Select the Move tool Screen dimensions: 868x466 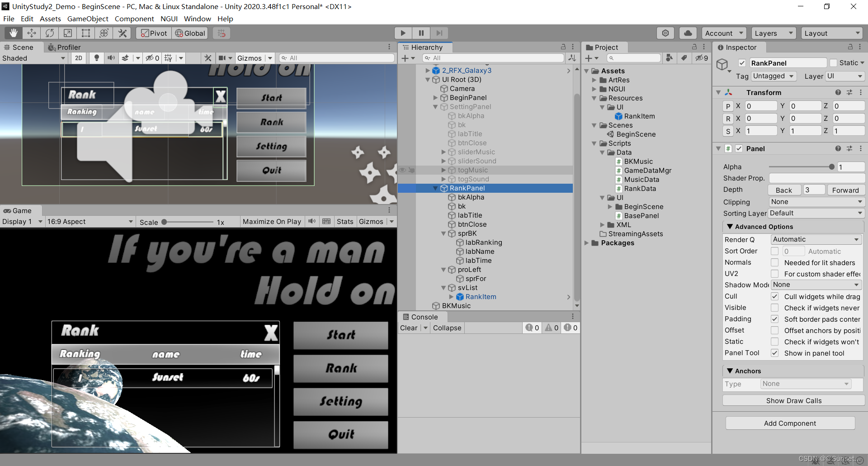pyautogui.click(x=32, y=33)
